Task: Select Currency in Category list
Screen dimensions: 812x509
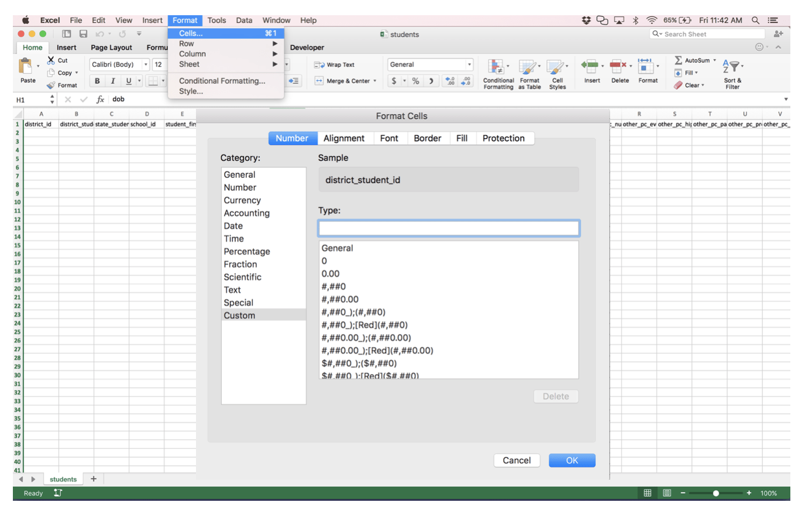Action: [x=263, y=200]
